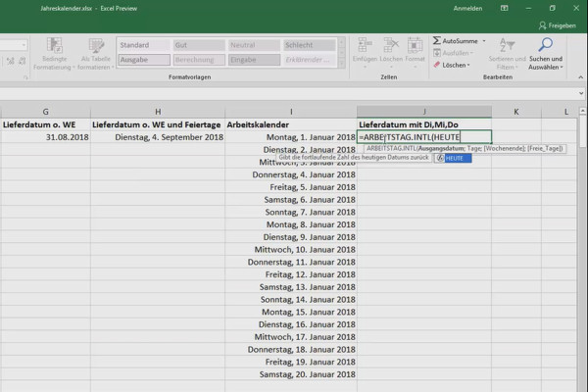Select cell Montag, 15. Januar 2018
588x392 pixels.
click(291, 312)
